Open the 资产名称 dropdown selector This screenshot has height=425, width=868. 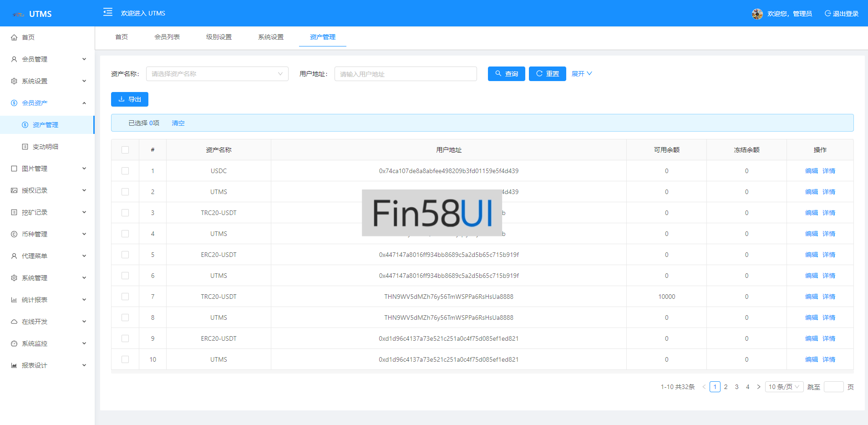click(x=217, y=74)
